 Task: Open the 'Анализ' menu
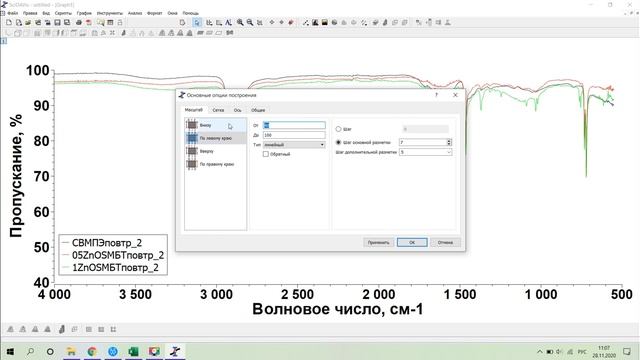pos(135,13)
